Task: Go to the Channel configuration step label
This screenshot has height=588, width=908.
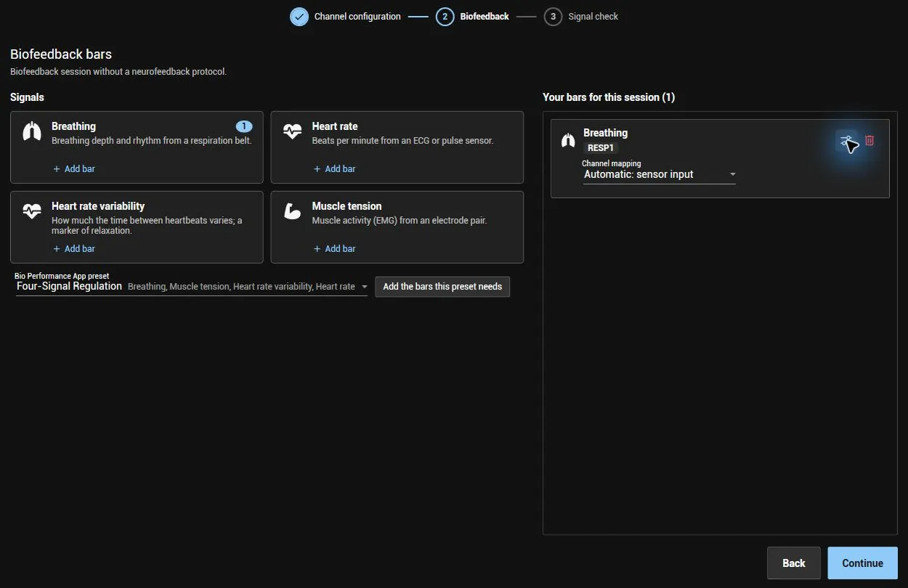Action: [357, 17]
